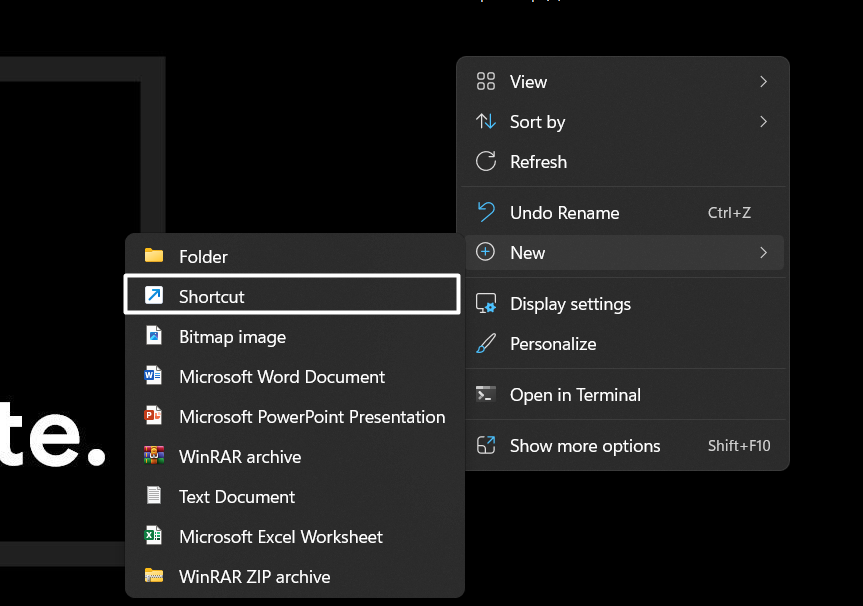Click the Personalize paintbrush icon

pyautogui.click(x=486, y=343)
